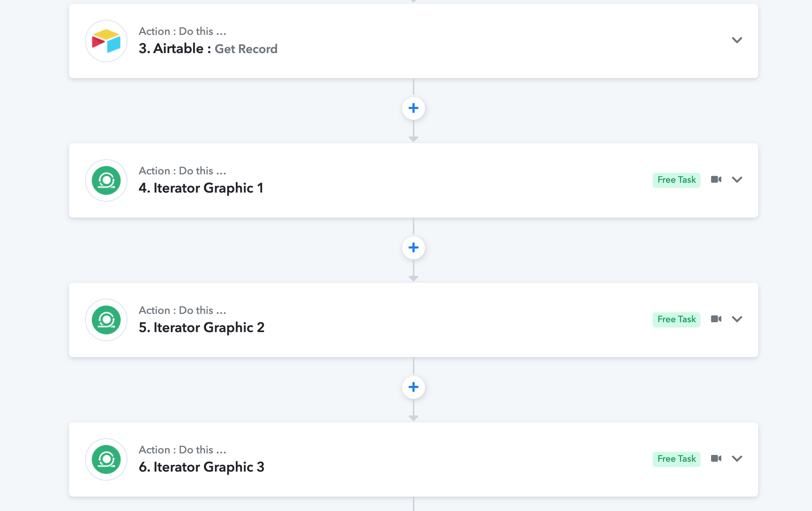Image resolution: width=812 pixels, height=511 pixels.
Task: Open video tutorial for Iterator Graphic 1
Action: click(x=716, y=179)
